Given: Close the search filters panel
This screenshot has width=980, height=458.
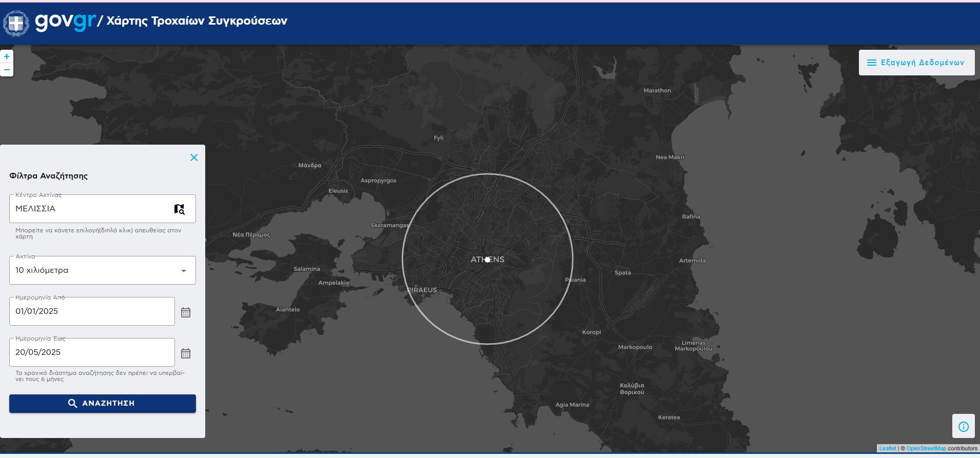Looking at the screenshot, I should [x=194, y=157].
